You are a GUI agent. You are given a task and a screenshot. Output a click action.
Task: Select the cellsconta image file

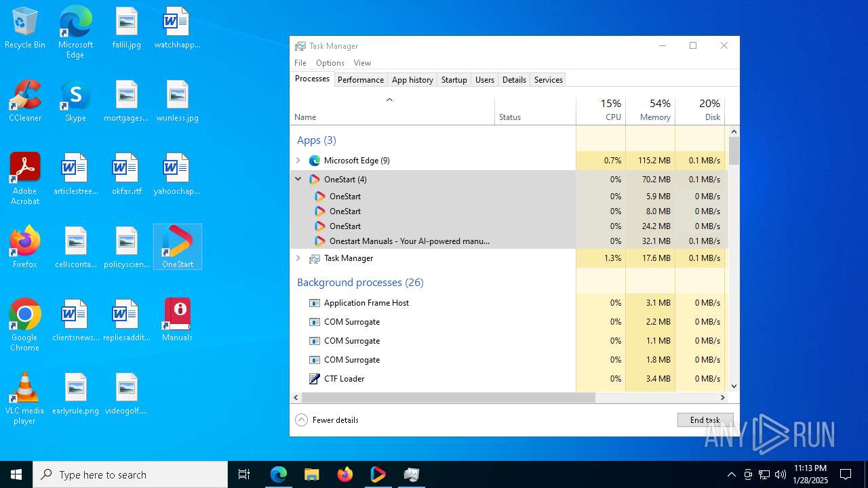click(75, 248)
